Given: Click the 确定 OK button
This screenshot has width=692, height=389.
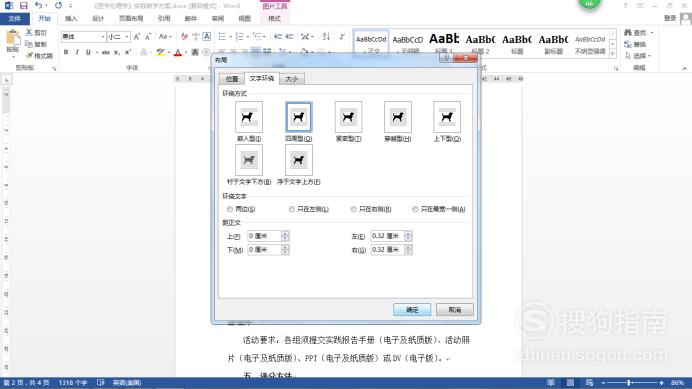Looking at the screenshot, I should pos(412,310).
